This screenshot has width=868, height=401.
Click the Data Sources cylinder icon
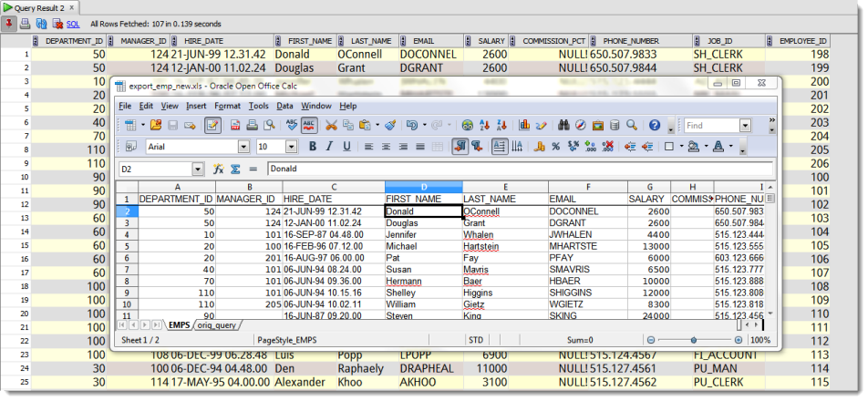(x=615, y=126)
